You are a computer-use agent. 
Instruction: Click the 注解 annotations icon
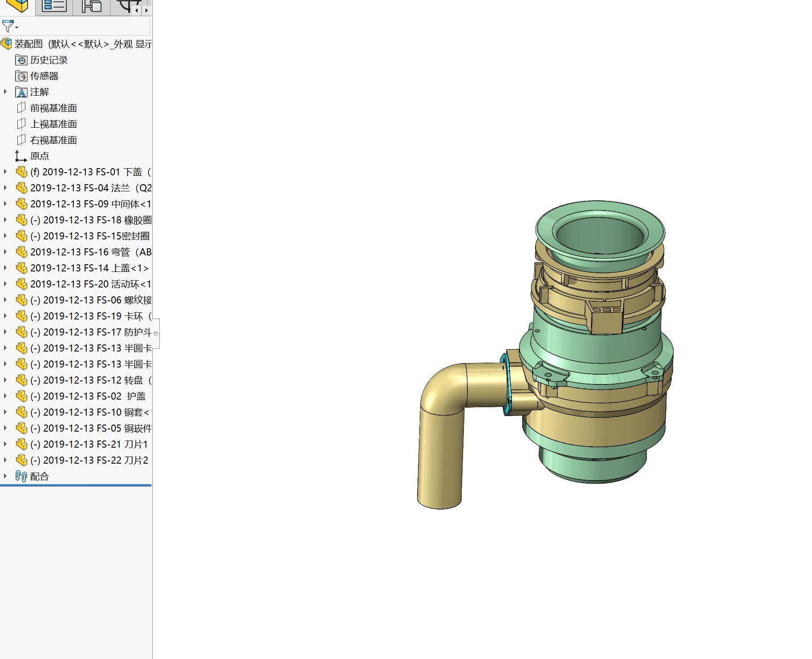[x=21, y=92]
